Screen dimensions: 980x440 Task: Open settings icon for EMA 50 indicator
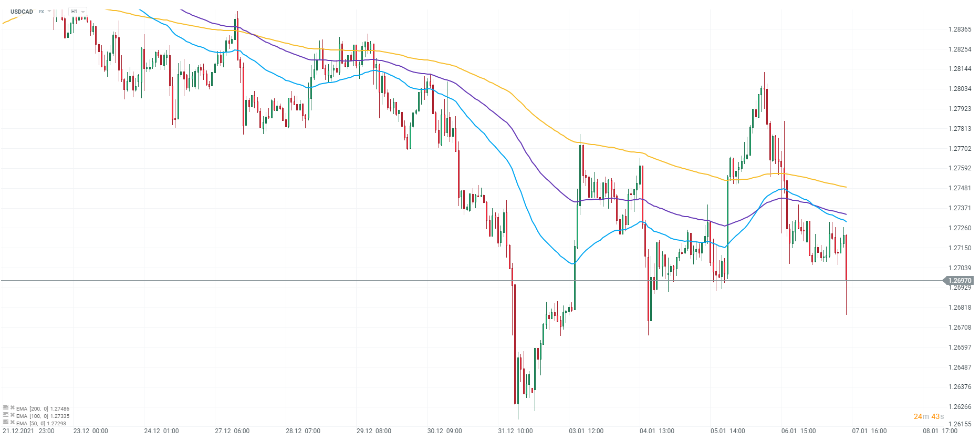coord(6,422)
